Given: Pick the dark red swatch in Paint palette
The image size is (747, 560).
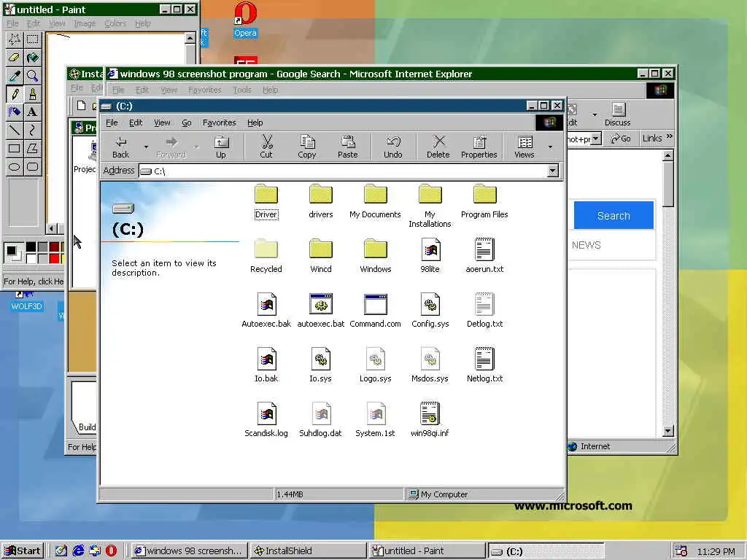Looking at the screenshot, I should (x=54, y=246).
